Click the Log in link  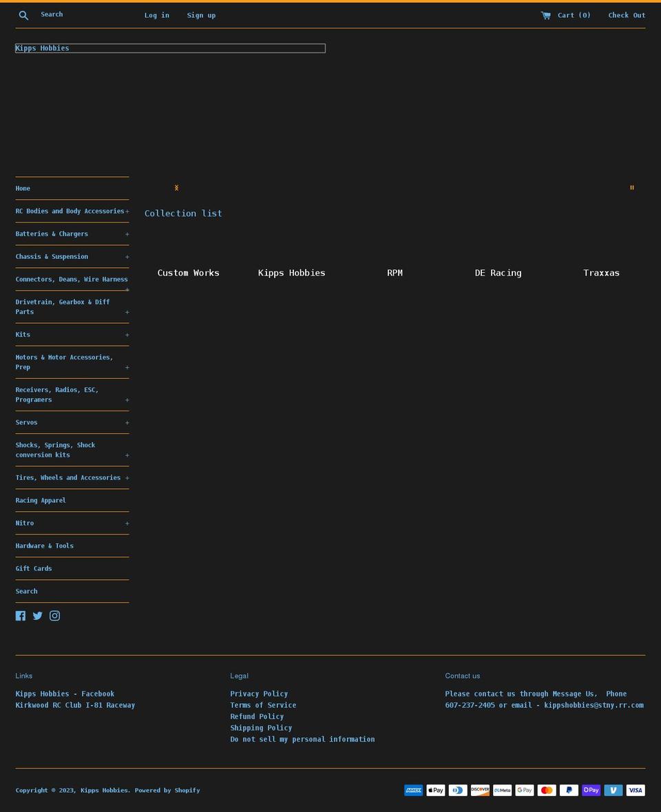pos(157,16)
